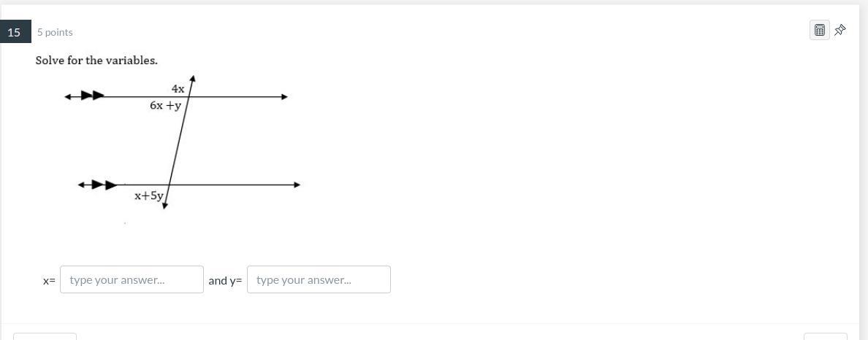Open the calculator tool icon
868x340 pixels.
point(819,30)
